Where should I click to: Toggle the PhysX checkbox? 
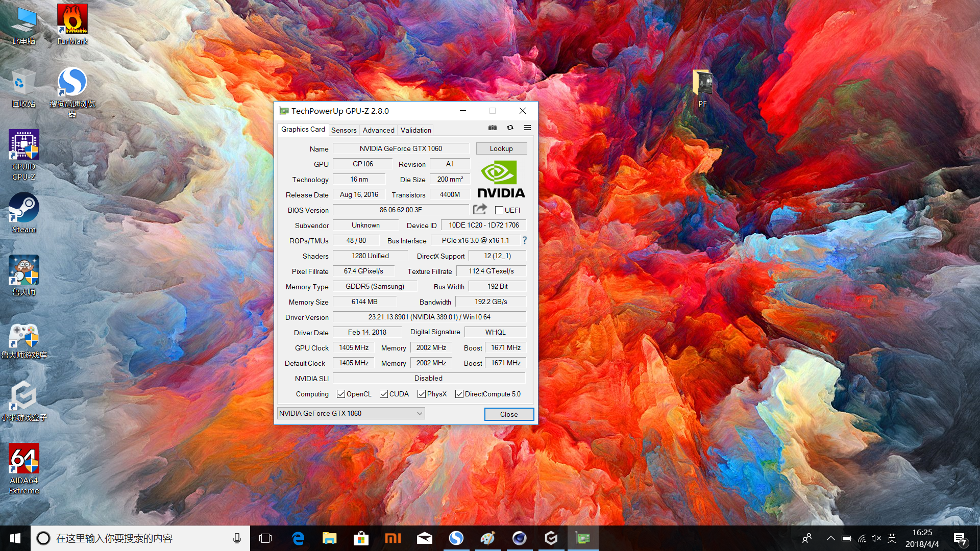[x=422, y=394]
